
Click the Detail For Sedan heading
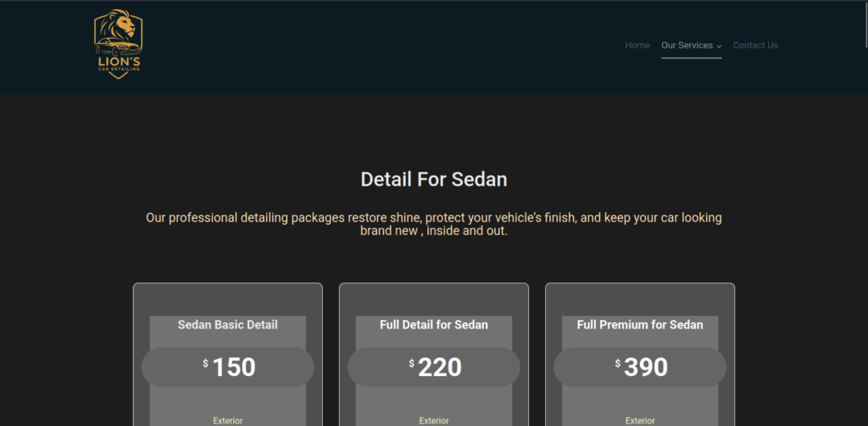tap(434, 180)
